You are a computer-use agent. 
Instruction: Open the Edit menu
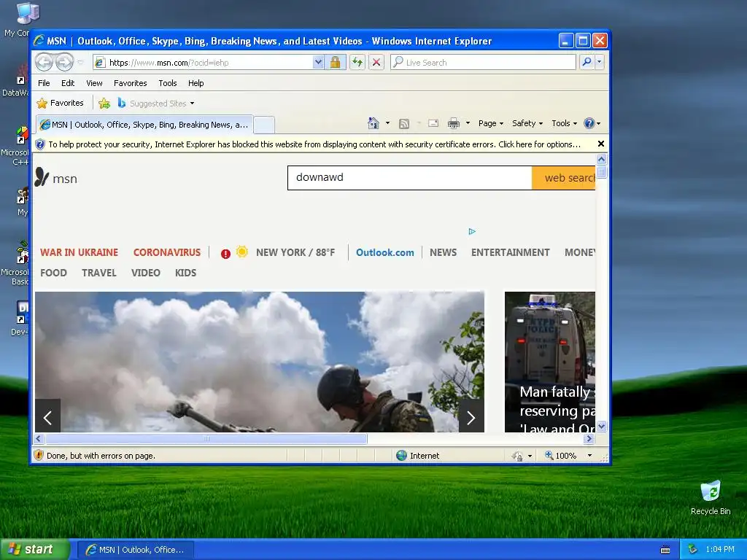coord(68,83)
